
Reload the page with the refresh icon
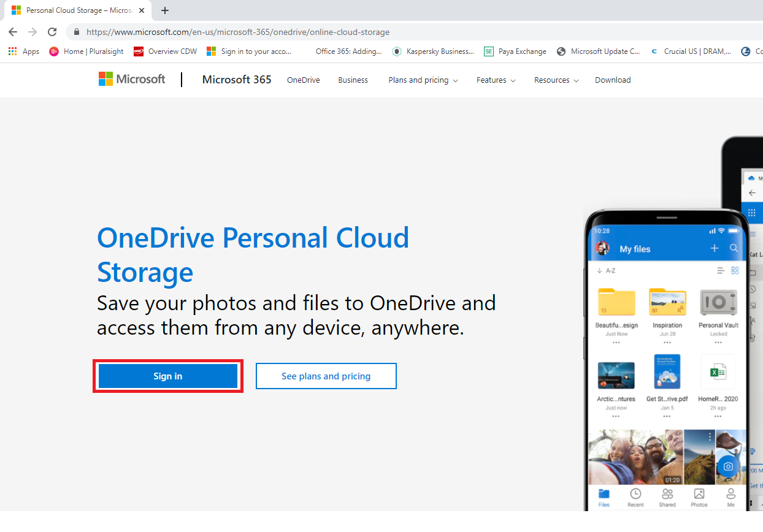coord(52,32)
